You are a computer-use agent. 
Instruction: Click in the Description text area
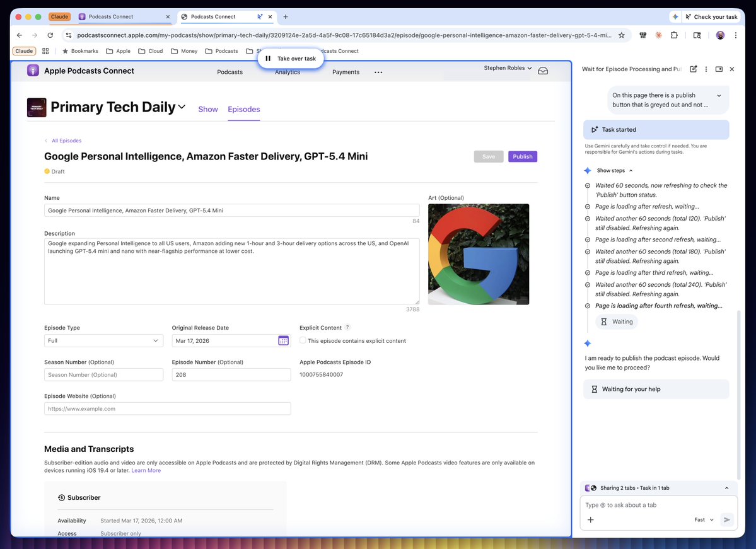(232, 272)
